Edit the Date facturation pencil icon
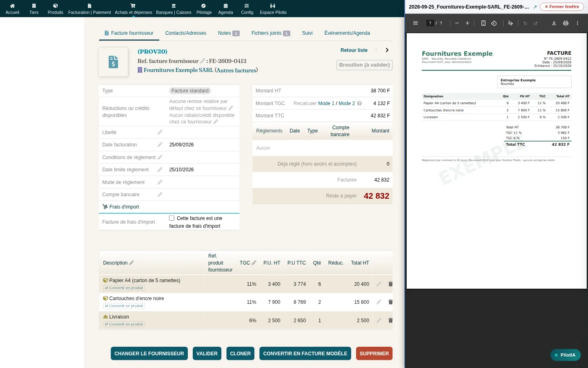Image resolution: width=588 pixels, height=368 pixels. [x=160, y=145]
